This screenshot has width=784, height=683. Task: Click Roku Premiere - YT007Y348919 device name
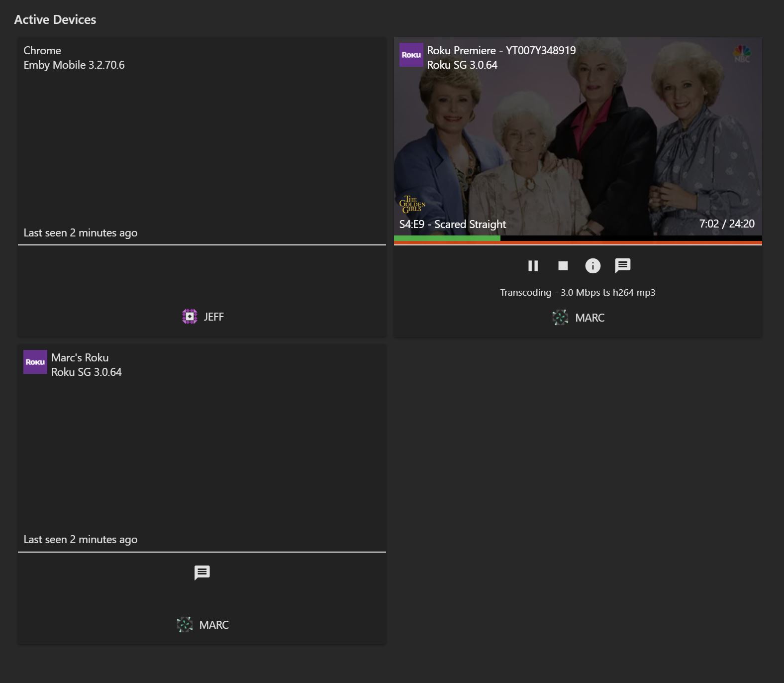[x=501, y=50]
